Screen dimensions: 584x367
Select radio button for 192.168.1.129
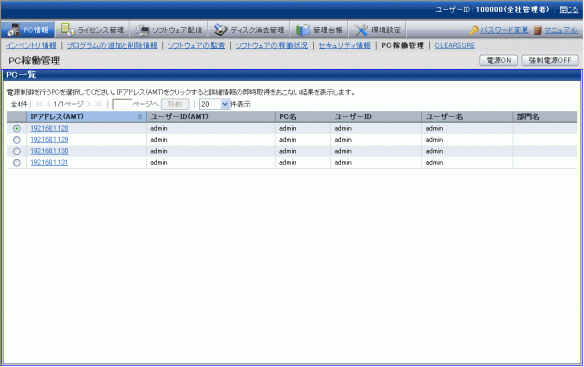pos(17,140)
